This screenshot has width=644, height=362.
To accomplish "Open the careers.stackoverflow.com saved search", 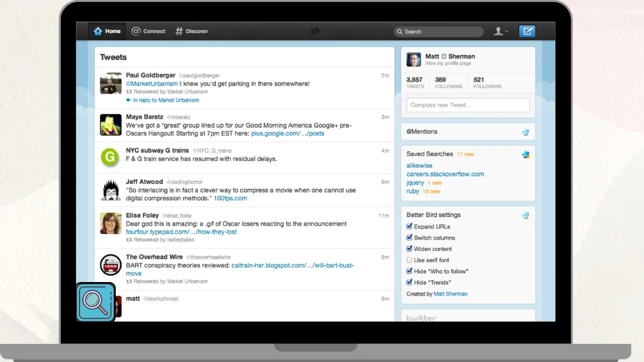I will tap(445, 174).
